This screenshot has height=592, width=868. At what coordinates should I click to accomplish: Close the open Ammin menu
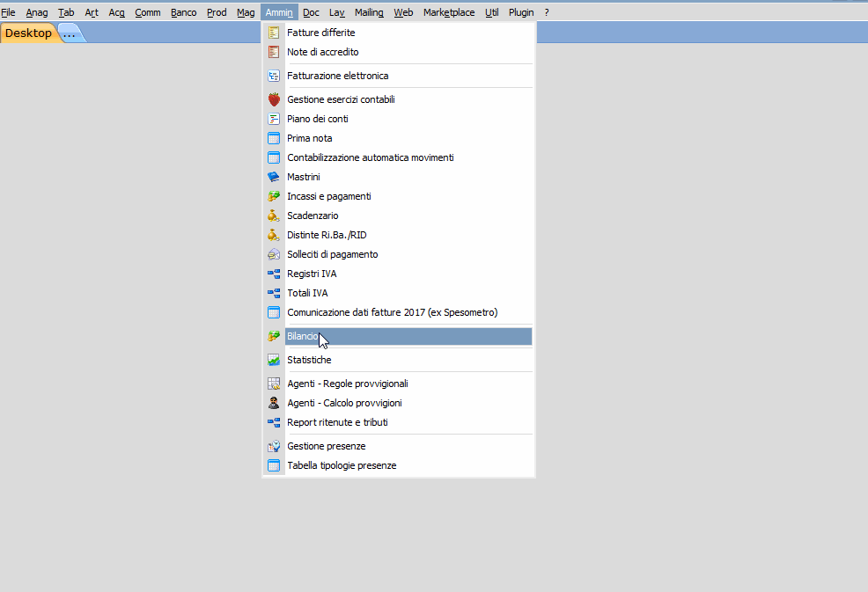coord(279,12)
